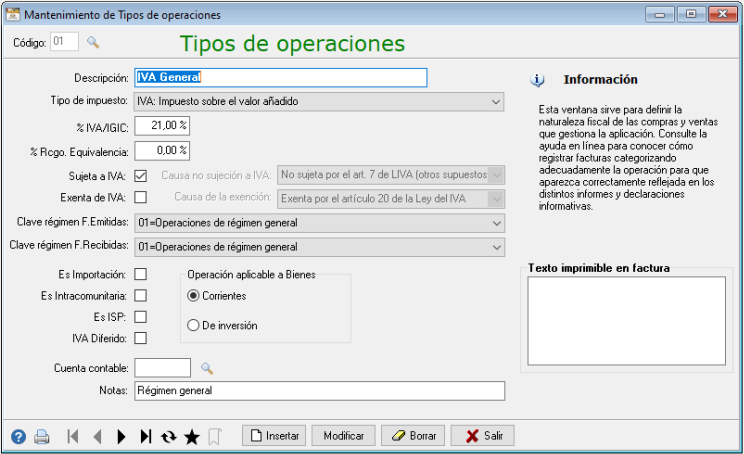Expand Clave régimen F.Emitidas dropdown

click(318, 222)
